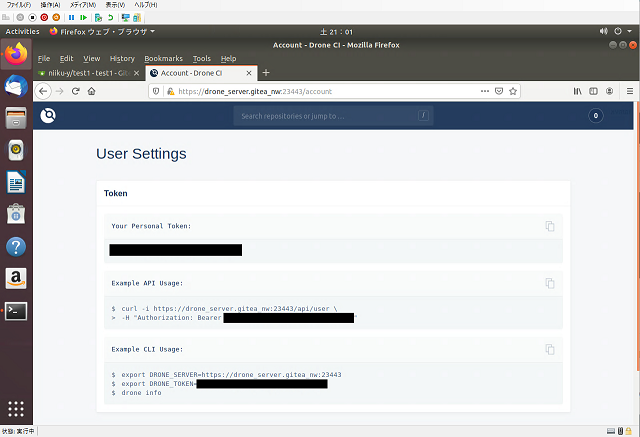The height and width of the screenshot is (437, 640).
Task: Open Ubuntu Software from the dock
Action: [16, 214]
